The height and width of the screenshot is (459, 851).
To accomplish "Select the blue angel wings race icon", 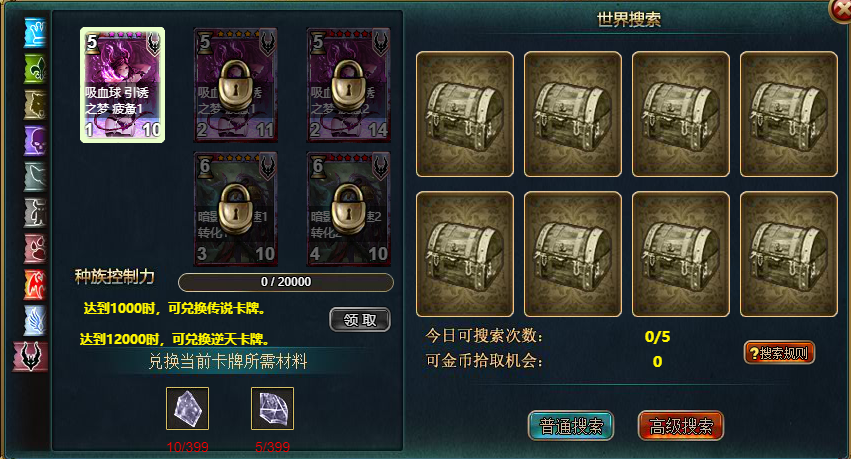I will (35, 320).
